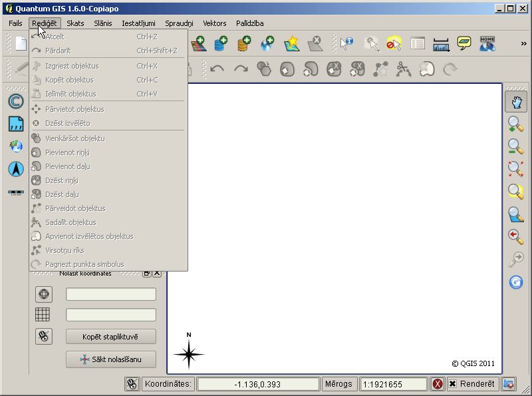The width and height of the screenshot is (532, 396).
Task: Click the new project blank page icon
Action: [x=21, y=43]
